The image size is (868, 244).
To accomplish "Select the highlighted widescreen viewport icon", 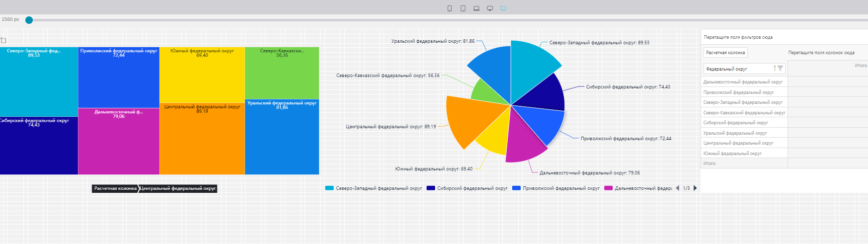I will [503, 8].
